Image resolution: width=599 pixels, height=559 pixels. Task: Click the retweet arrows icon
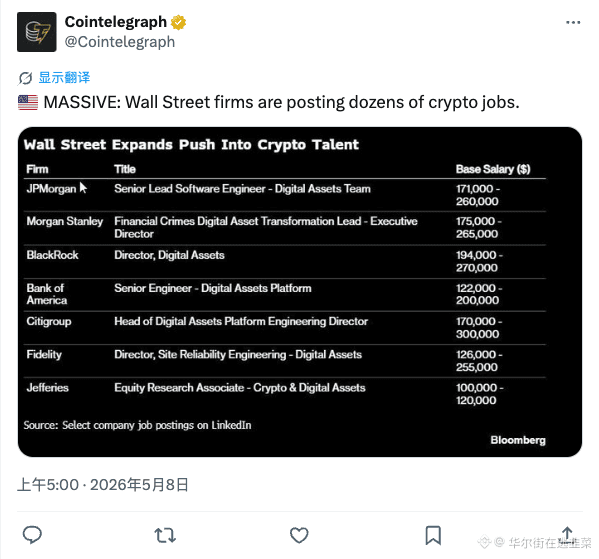click(165, 535)
